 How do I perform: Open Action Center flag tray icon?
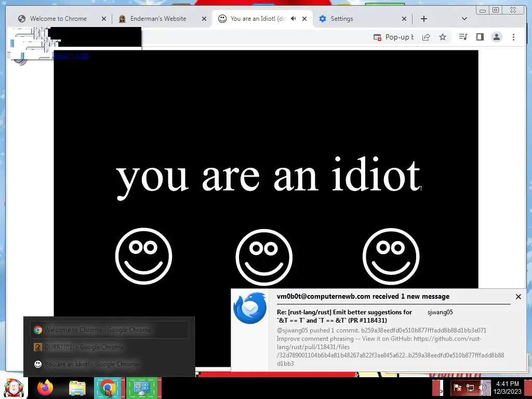point(458,387)
